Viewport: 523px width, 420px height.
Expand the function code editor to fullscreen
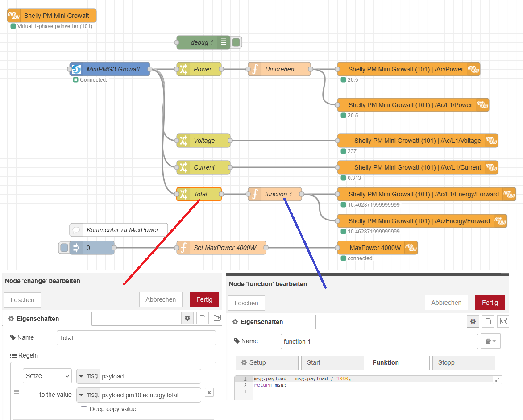point(498,380)
